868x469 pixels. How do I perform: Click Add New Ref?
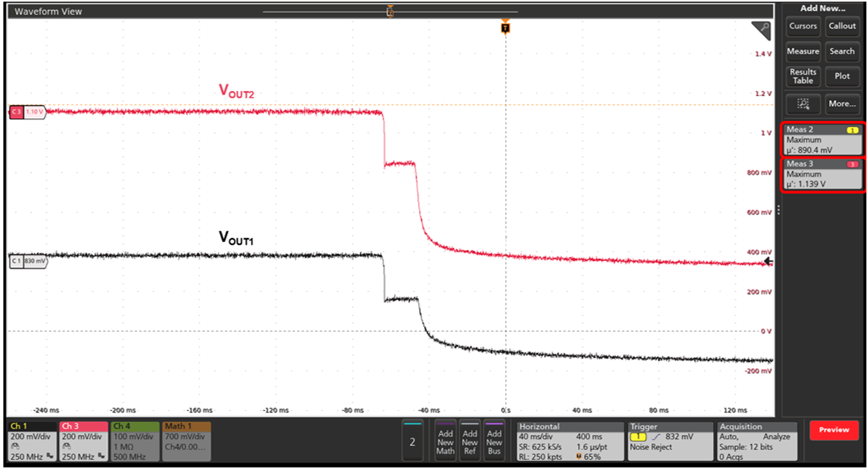point(469,441)
